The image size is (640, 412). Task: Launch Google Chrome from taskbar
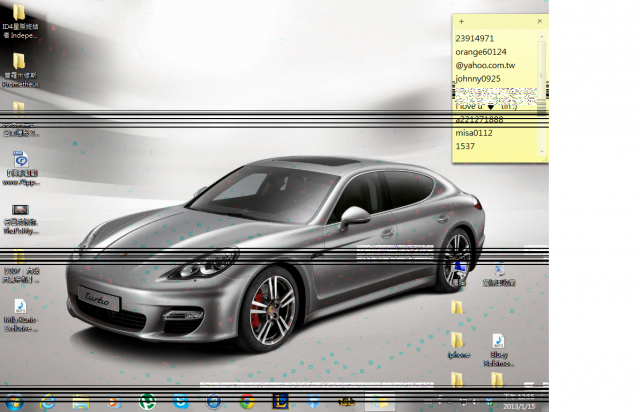pos(247,402)
